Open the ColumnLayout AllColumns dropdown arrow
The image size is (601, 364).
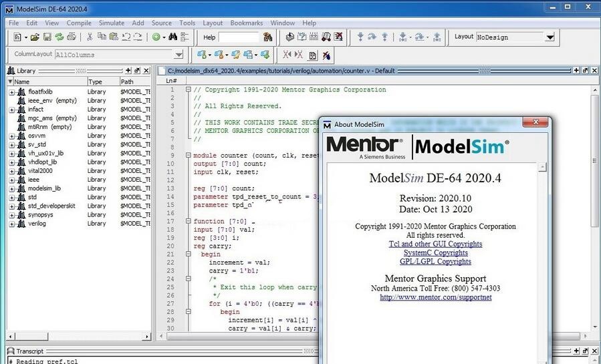pos(178,55)
